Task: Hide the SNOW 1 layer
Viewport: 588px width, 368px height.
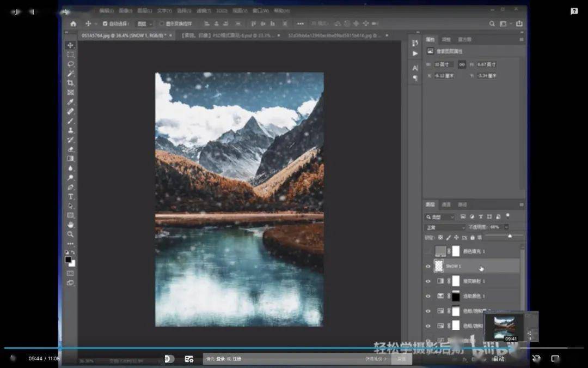Action: pos(428,266)
